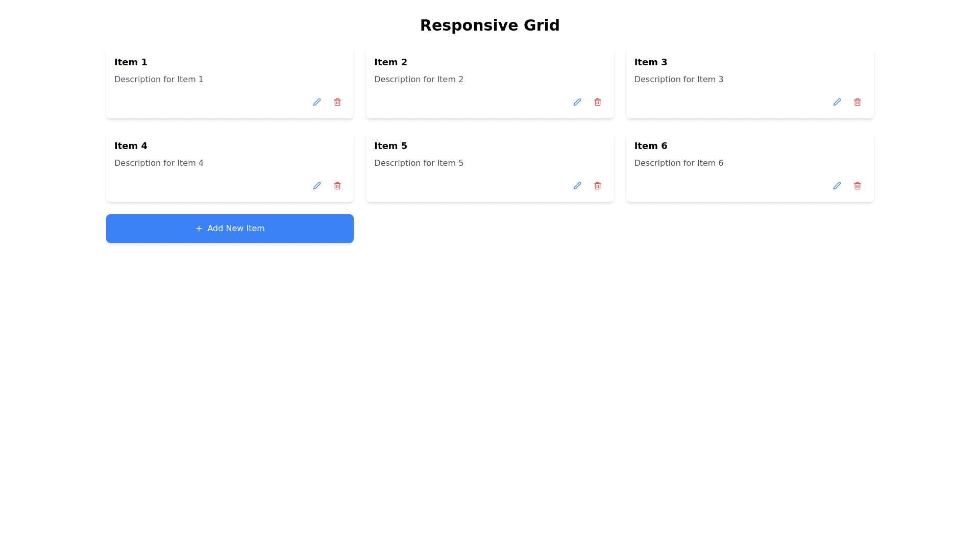Edit Item 4 using the pencil icon
Image resolution: width=980 pixels, height=551 pixels.
(316, 186)
